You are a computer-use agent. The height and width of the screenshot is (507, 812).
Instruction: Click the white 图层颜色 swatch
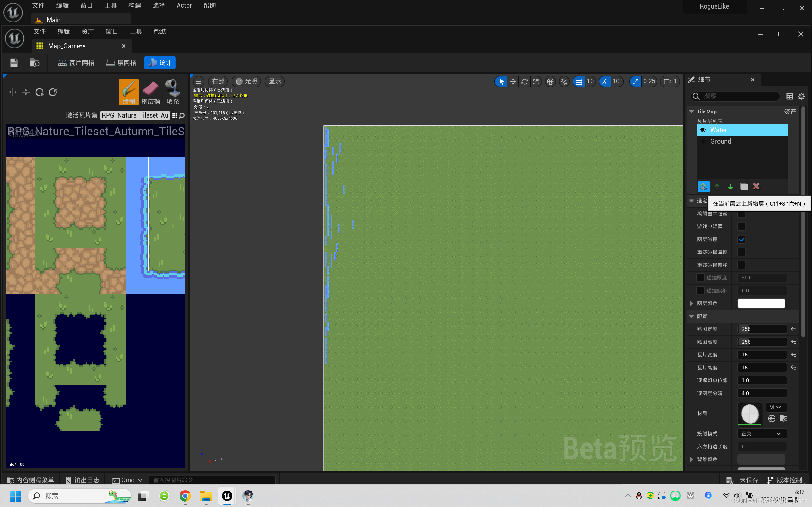pyautogui.click(x=761, y=304)
